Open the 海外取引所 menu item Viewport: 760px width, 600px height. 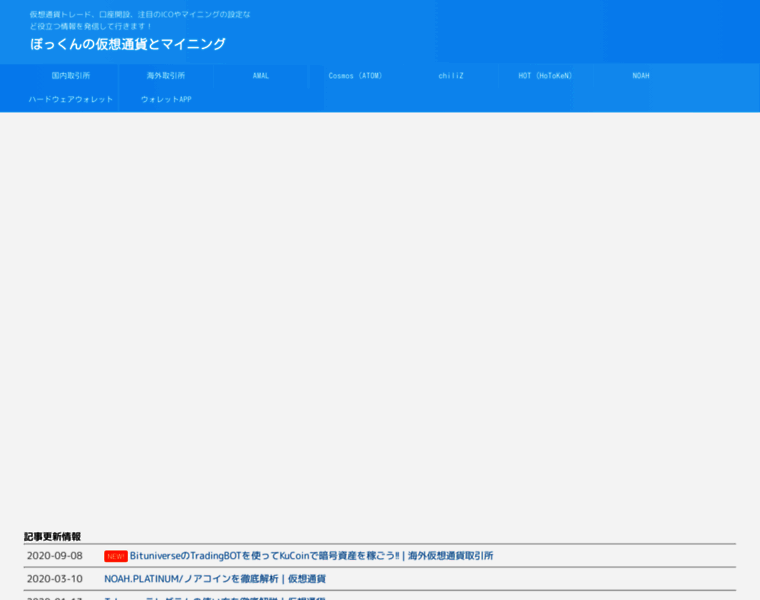coord(166,76)
